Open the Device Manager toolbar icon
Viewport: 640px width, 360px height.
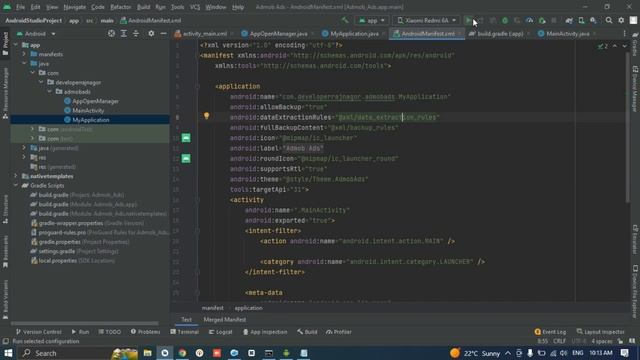tap(581, 20)
